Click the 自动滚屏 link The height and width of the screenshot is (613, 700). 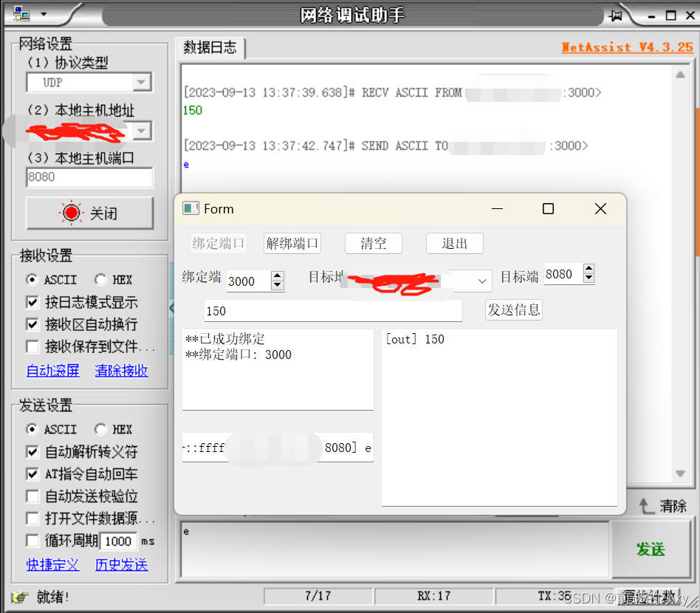52,370
